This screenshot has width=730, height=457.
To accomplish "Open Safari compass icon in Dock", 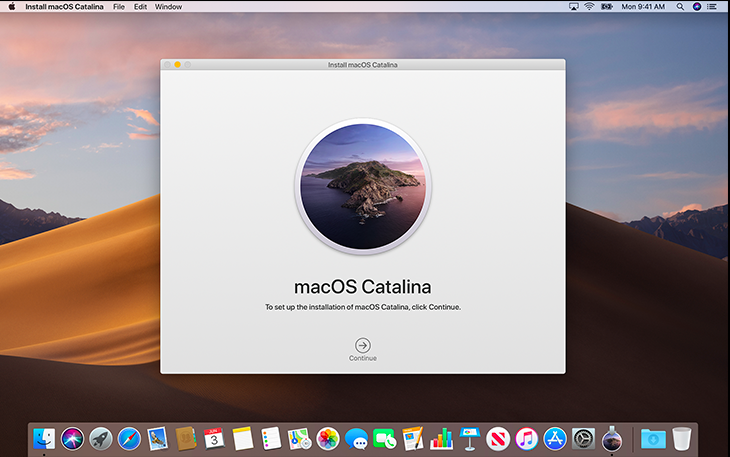I will [129, 438].
